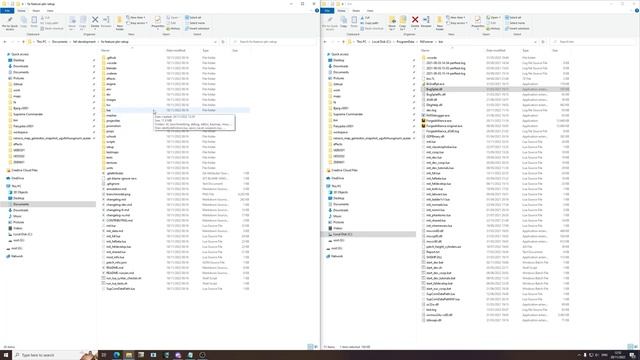Image resolution: width=640 pixels, height=360 pixels.
Task: Open New item dropdown in right window
Action: 456,18
